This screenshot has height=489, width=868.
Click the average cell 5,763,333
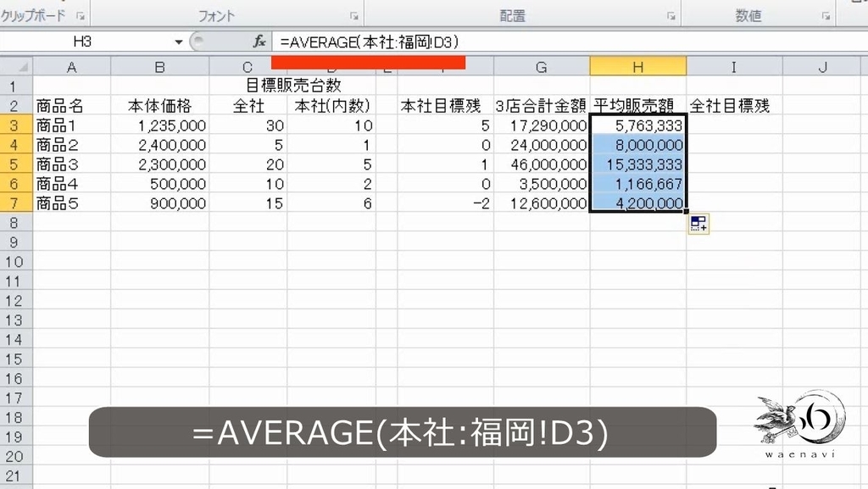637,125
